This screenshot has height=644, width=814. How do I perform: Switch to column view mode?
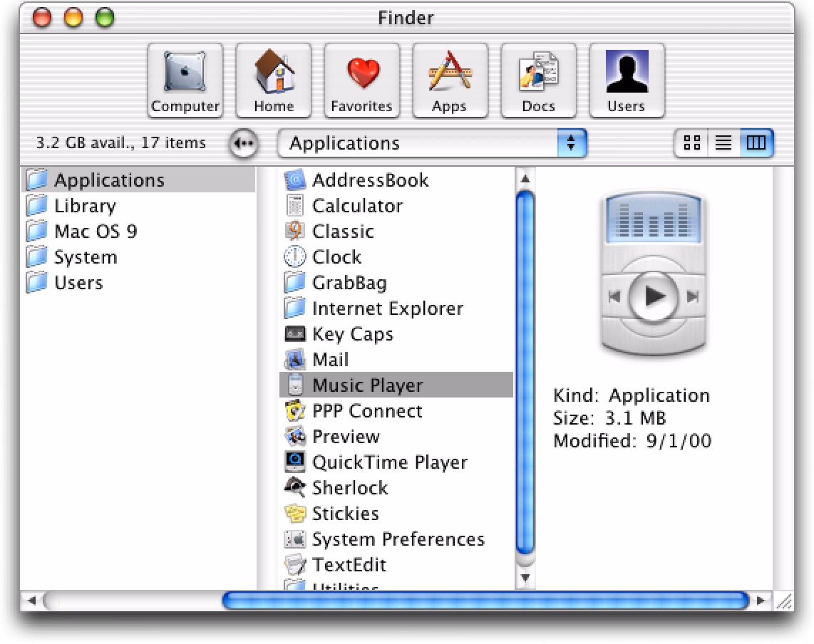(756, 143)
